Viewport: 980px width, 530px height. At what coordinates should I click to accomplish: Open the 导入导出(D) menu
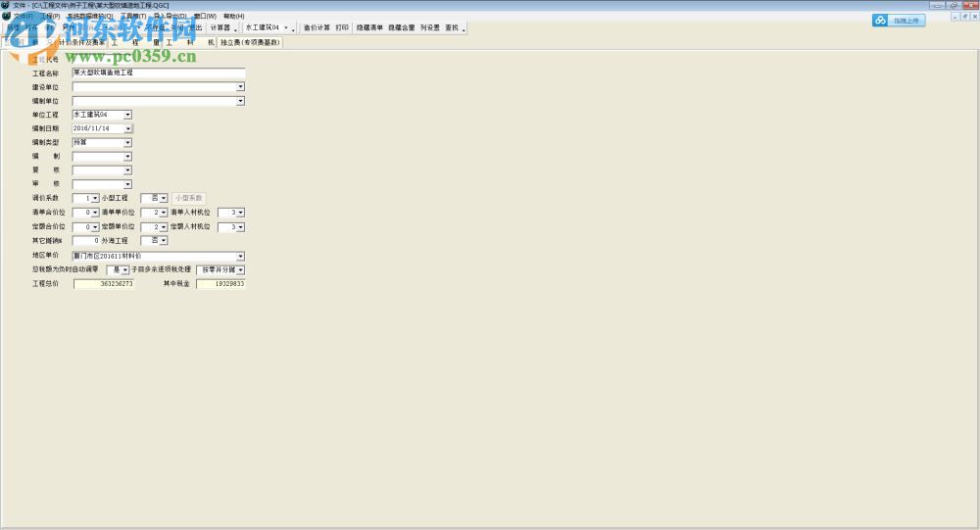[170, 17]
